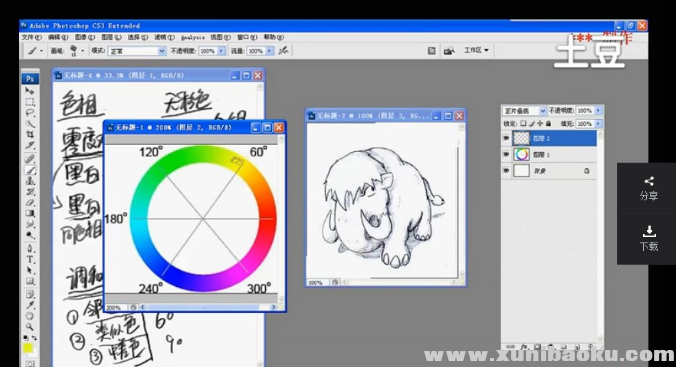
Task: Select the Type tool
Action: tap(30, 259)
